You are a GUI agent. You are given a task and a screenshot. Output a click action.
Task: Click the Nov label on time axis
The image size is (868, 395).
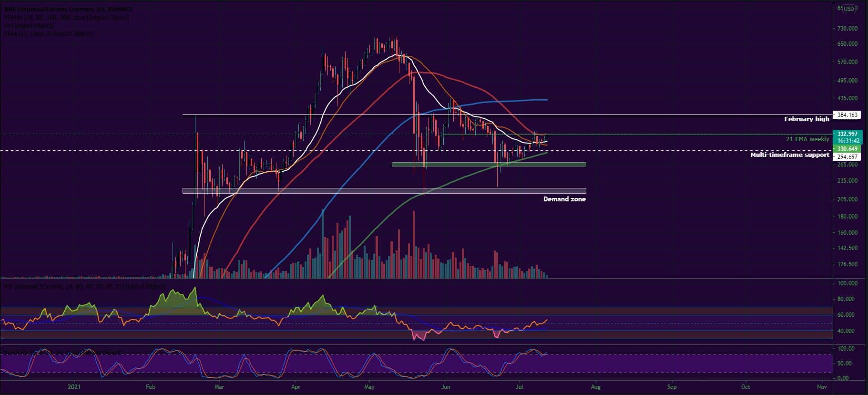click(x=822, y=387)
